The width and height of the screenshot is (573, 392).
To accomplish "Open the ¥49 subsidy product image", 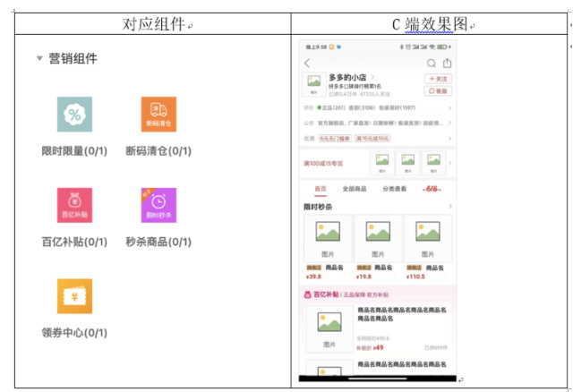I will pyautogui.click(x=329, y=329).
